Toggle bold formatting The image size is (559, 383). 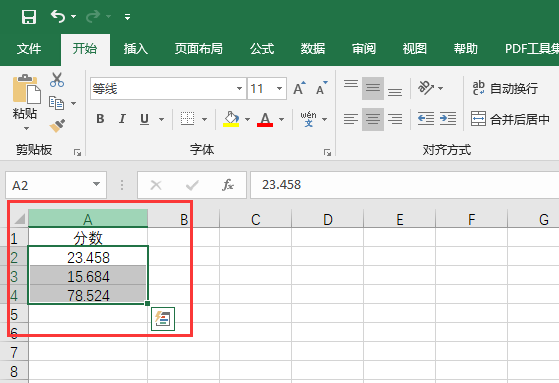coord(100,119)
